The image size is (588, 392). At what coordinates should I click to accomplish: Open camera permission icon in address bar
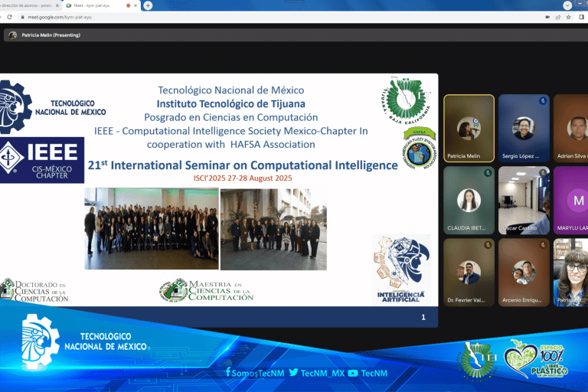pos(547,17)
